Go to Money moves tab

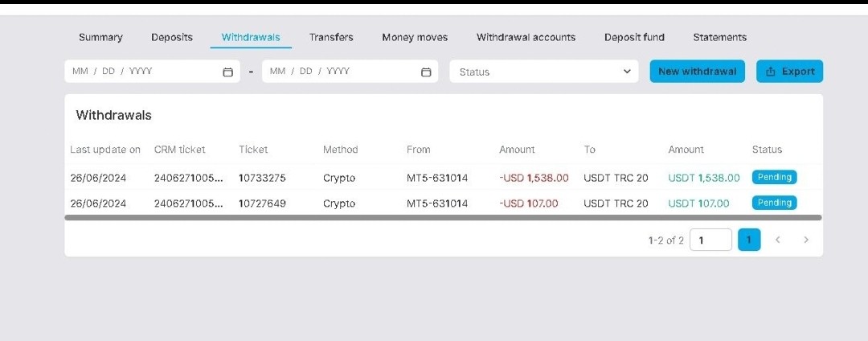tap(415, 37)
